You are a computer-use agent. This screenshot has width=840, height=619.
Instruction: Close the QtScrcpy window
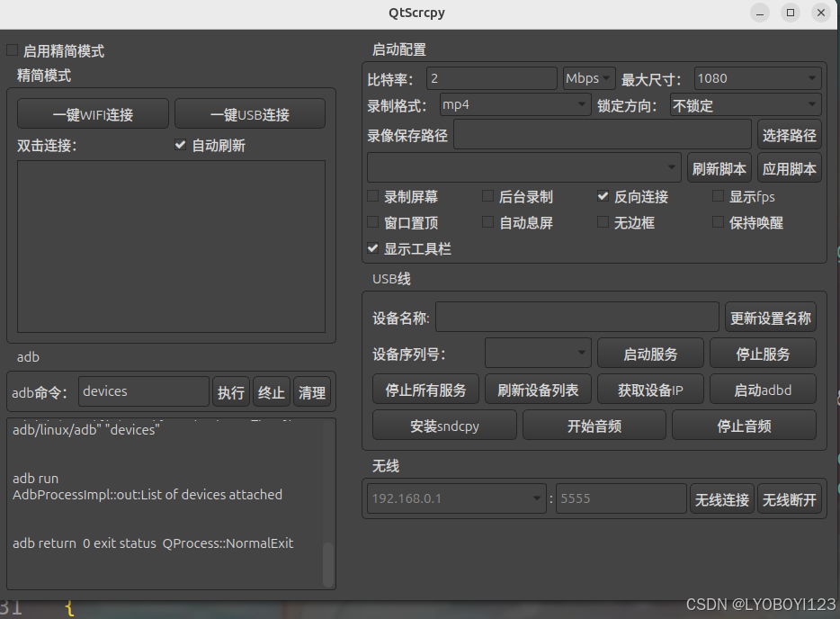pos(821,13)
